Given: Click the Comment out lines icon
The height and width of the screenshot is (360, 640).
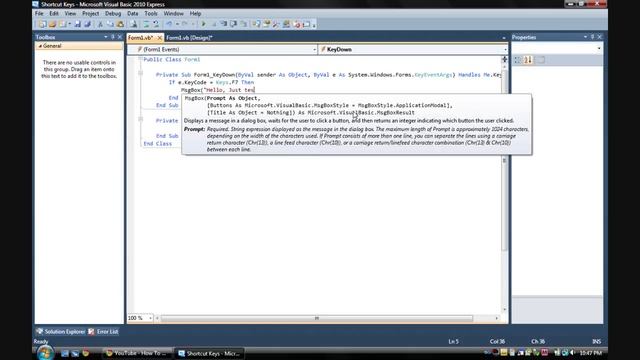Looking at the screenshot, I should [147, 24].
